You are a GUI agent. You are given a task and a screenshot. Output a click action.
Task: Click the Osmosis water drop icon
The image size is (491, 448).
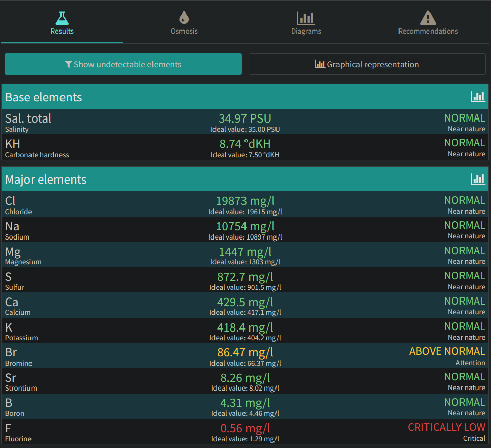pyautogui.click(x=184, y=18)
